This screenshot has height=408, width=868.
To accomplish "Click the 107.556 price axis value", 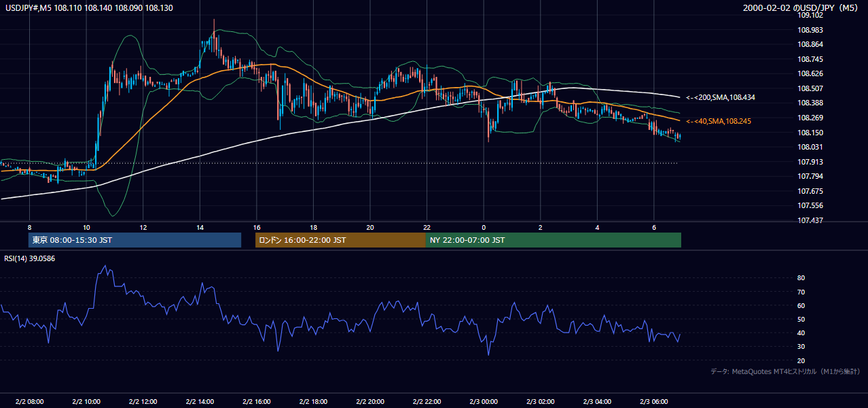I will [x=810, y=205].
